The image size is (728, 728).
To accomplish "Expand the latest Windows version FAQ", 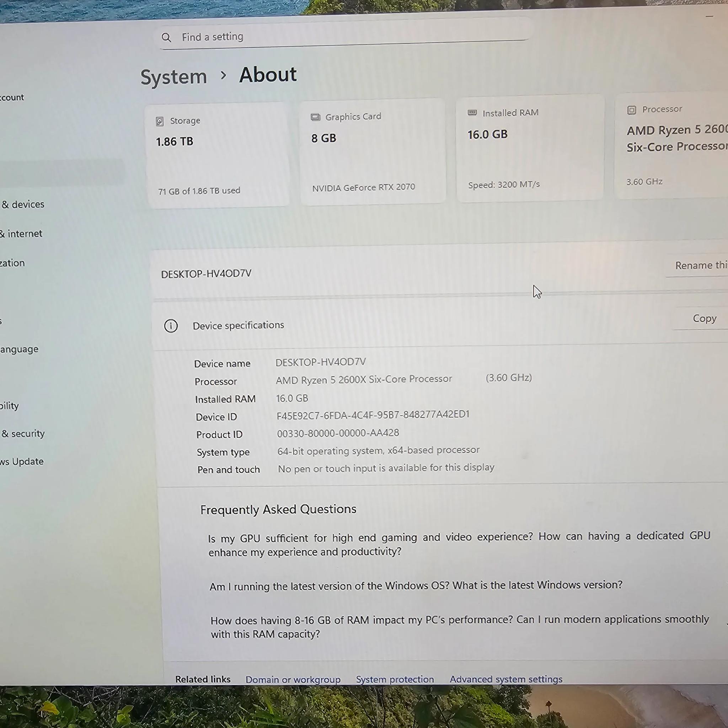I will [416, 585].
